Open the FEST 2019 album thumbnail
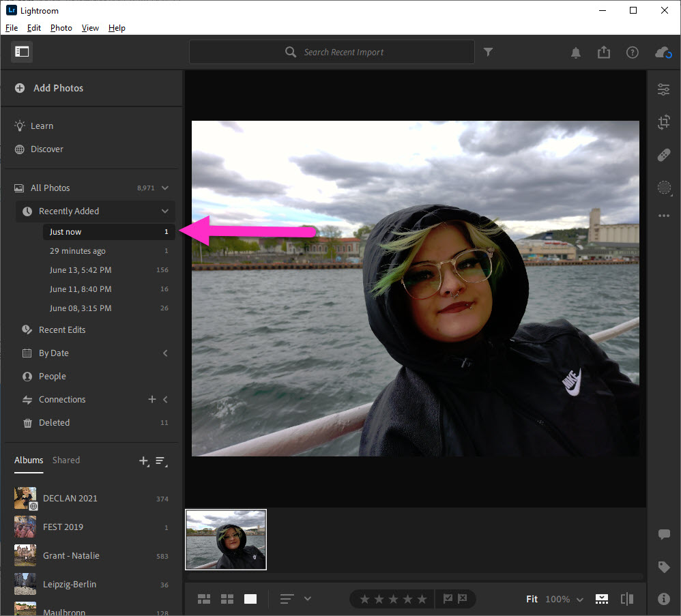This screenshot has width=681, height=616. 25,527
